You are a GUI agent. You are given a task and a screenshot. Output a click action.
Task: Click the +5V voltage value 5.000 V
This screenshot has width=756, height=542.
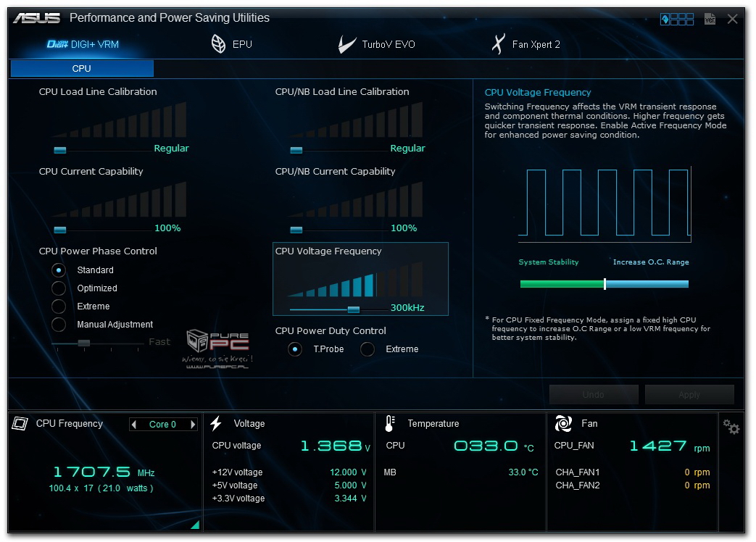click(x=351, y=485)
